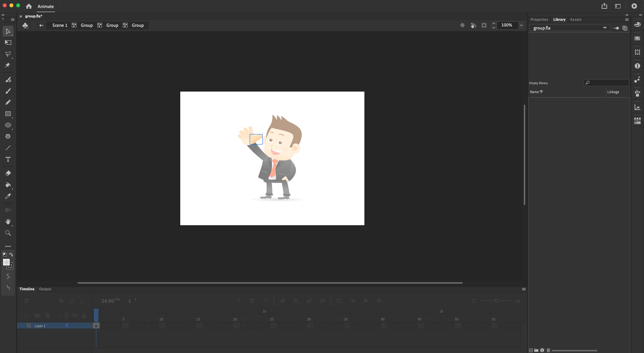Expand the timeline panel options menu
The image size is (644, 353).
pos(524,289)
